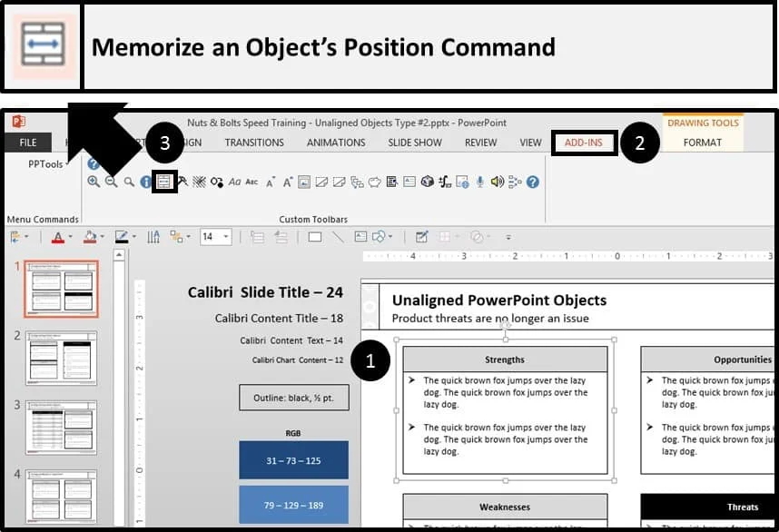This screenshot has width=779, height=532.
Task: Click the zoom in magnifier icon
Action: (94, 182)
